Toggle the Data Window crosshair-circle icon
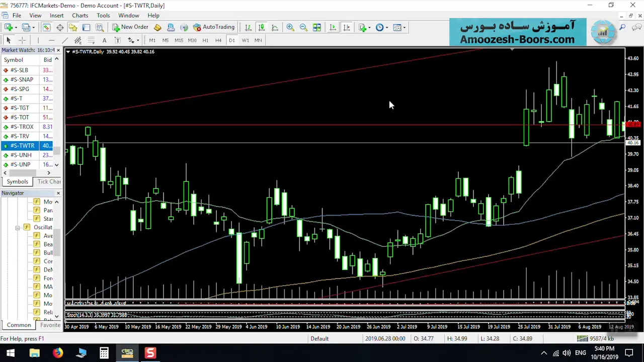This screenshot has height=362, width=644. (x=60, y=27)
